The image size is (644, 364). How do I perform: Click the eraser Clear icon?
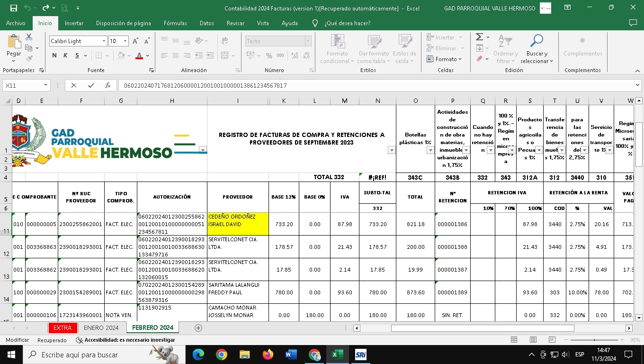click(x=479, y=59)
